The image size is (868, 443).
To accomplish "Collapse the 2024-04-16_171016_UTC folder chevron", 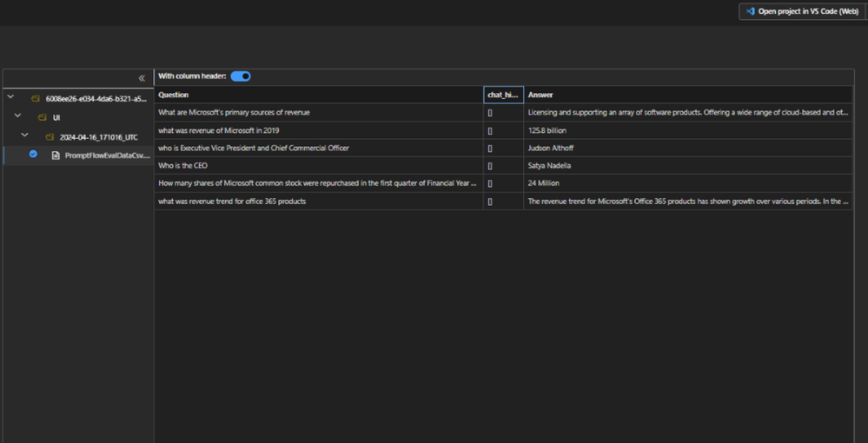I will [x=24, y=136].
